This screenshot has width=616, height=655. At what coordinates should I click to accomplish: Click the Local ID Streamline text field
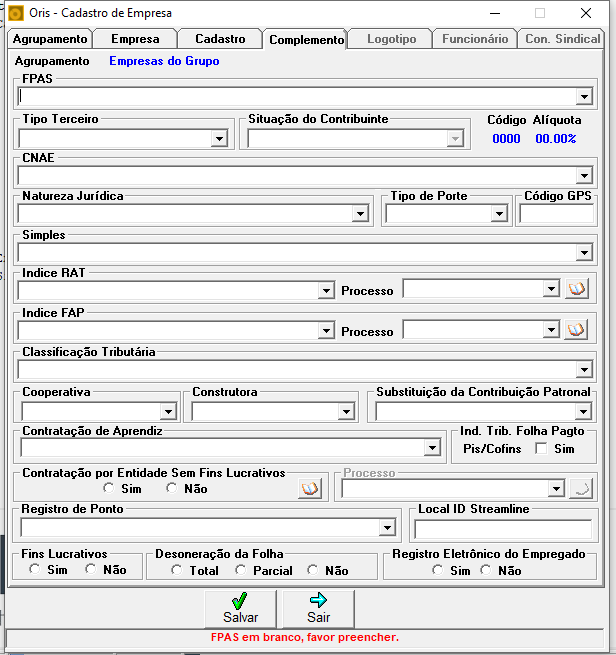coord(503,529)
